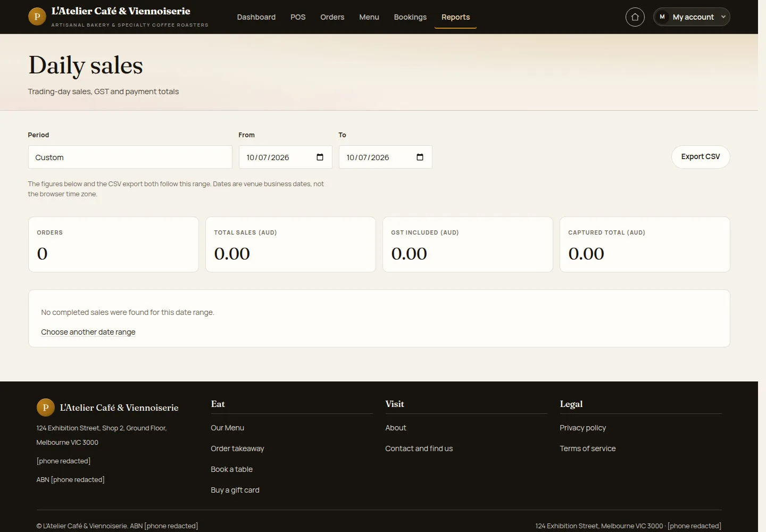The width and height of the screenshot is (766, 532).
Task: Click the Daily sales page heading
Action: (86, 65)
